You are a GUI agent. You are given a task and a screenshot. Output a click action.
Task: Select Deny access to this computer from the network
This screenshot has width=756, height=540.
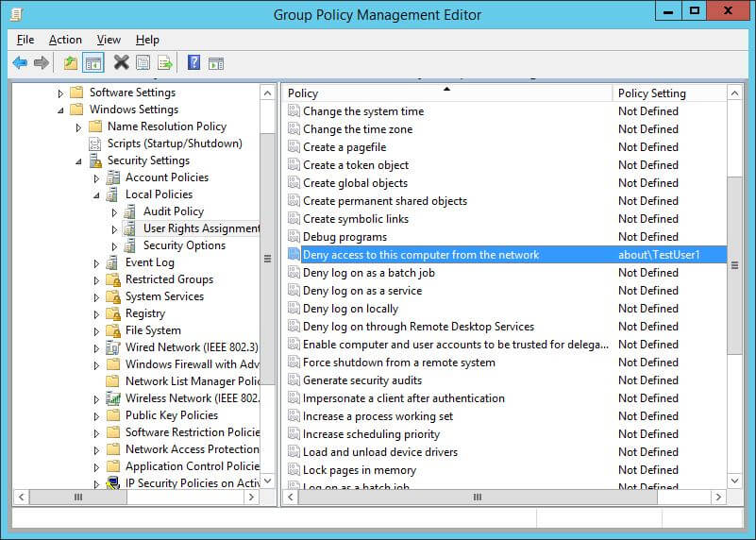[421, 255]
